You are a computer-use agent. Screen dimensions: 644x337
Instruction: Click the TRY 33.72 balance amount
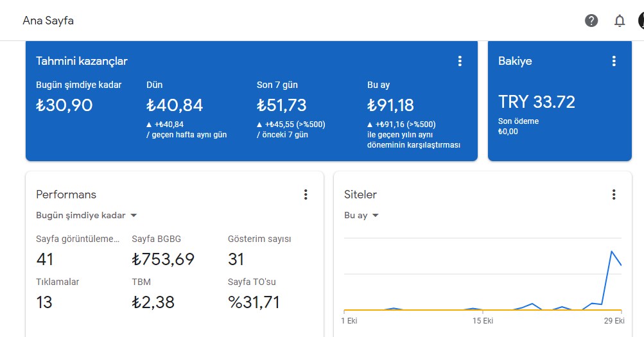coord(536,102)
